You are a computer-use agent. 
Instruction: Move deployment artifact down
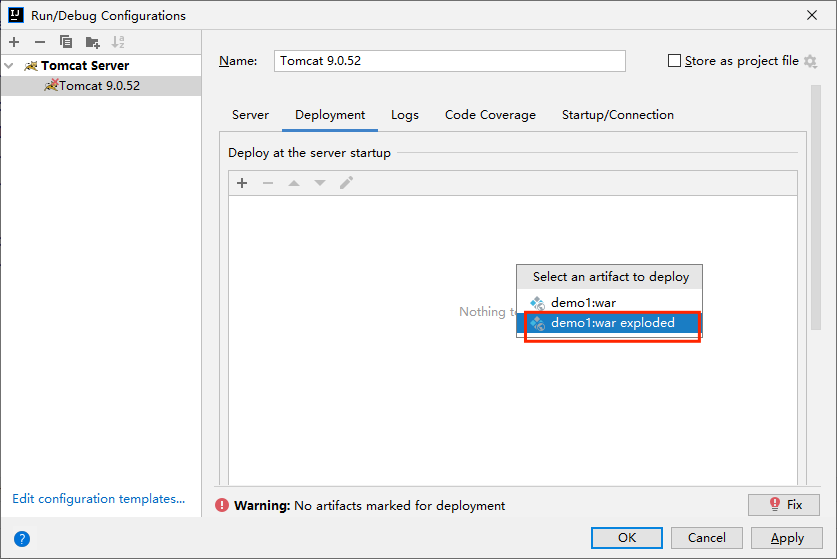320,183
